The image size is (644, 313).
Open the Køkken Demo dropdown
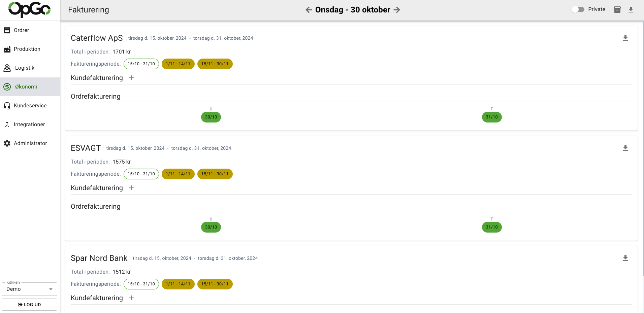[30, 289]
